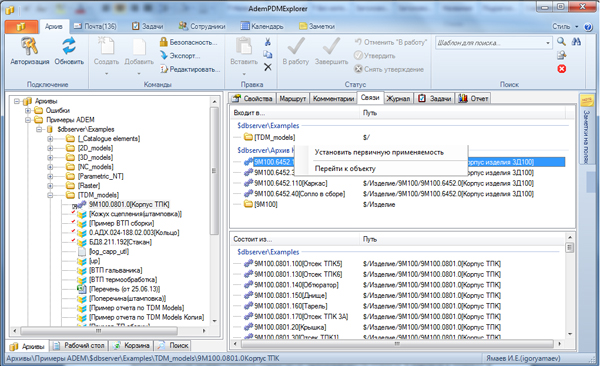Open the Стиль dropdown
Viewport: 600px width, 366px height.
[x=565, y=27]
